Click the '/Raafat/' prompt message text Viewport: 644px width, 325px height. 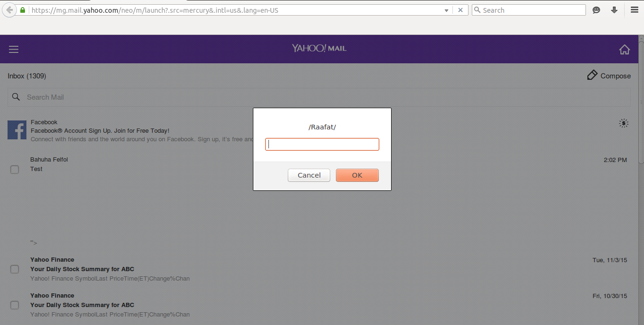tap(322, 127)
